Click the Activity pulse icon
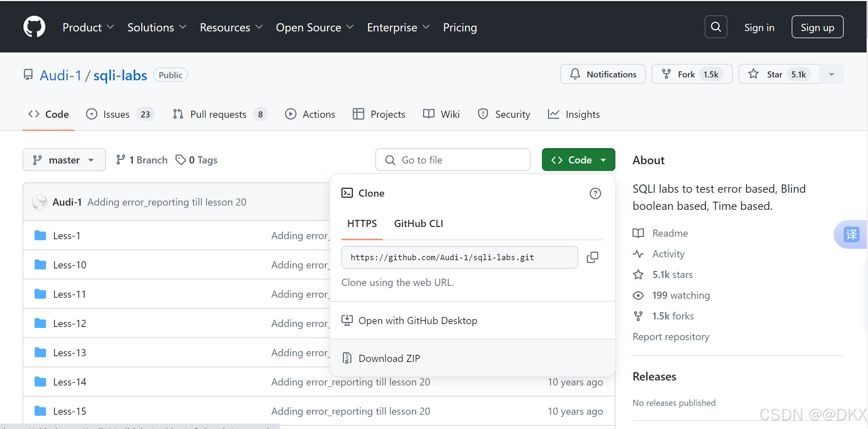Screen dimensions: 868x429 [x=638, y=254]
